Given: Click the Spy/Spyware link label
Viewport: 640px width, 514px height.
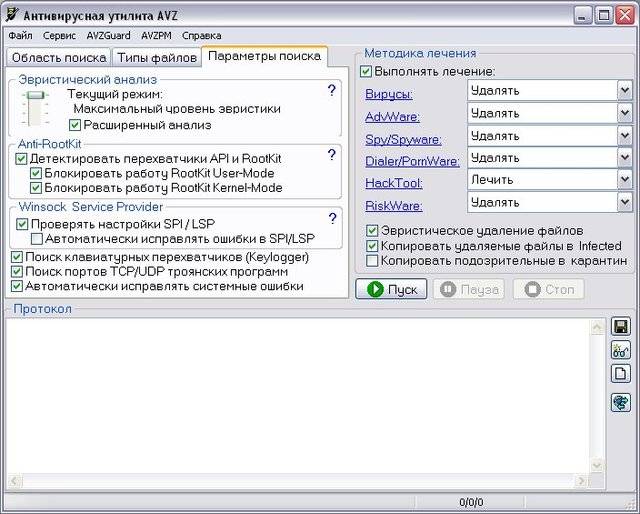Looking at the screenshot, I should [403, 139].
